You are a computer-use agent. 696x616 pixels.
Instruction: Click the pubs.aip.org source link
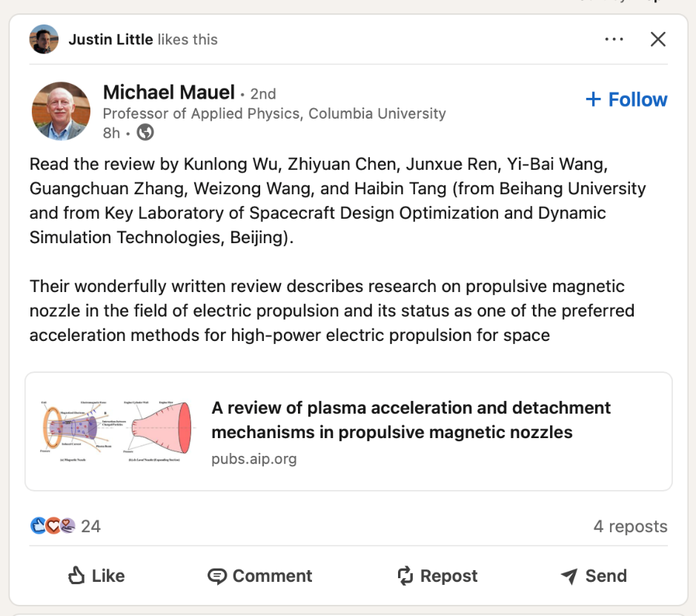pyautogui.click(x=253, y=459)
